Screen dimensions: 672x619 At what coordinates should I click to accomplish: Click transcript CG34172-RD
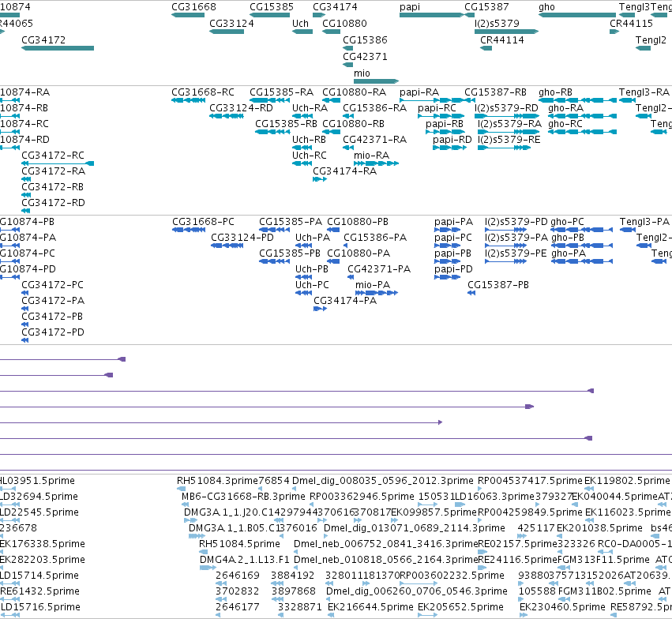53,204
